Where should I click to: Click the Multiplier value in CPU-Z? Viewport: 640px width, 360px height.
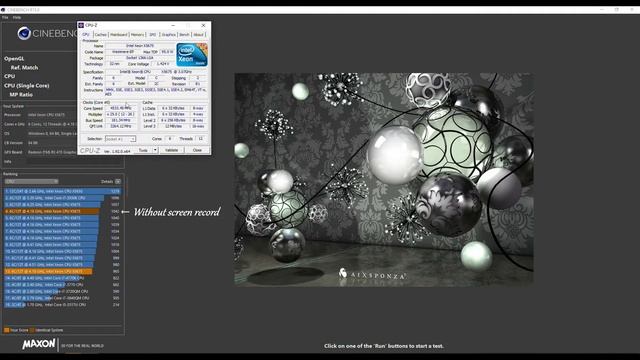121,115
